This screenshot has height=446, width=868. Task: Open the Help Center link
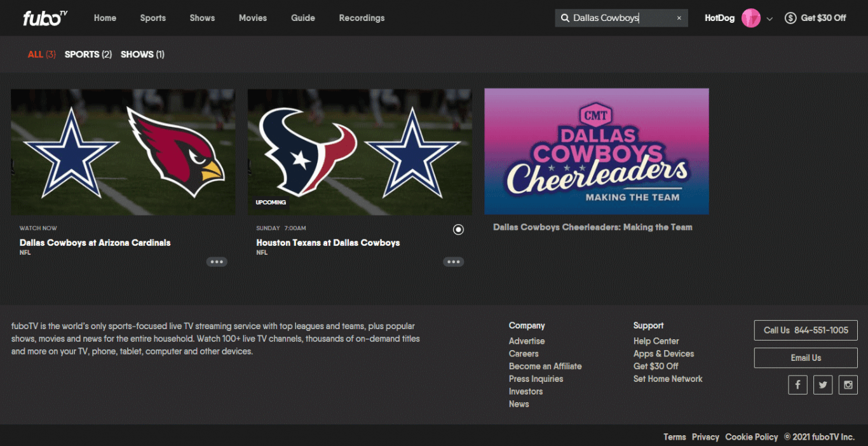(x=656, y=341)
